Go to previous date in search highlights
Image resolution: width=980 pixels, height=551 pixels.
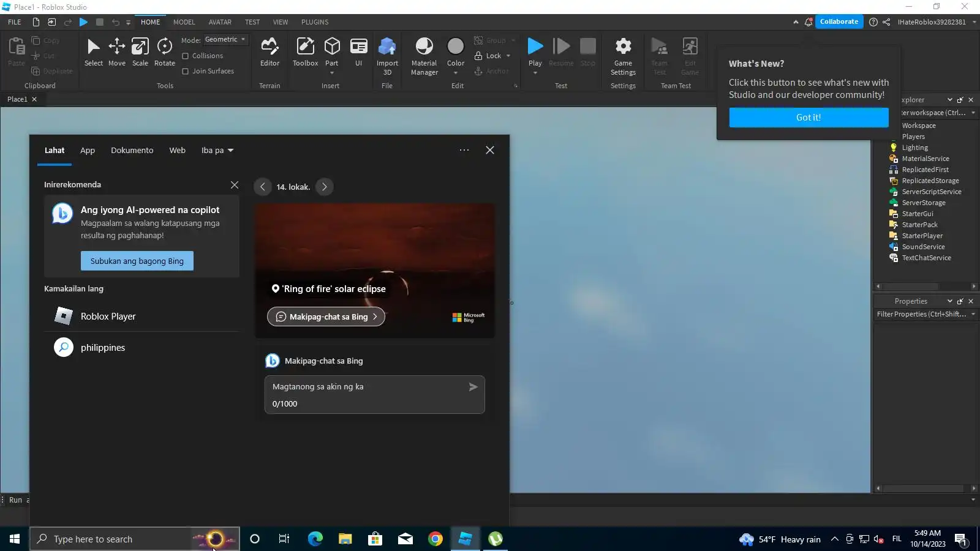pyautogui.click(x=262, y=187)
